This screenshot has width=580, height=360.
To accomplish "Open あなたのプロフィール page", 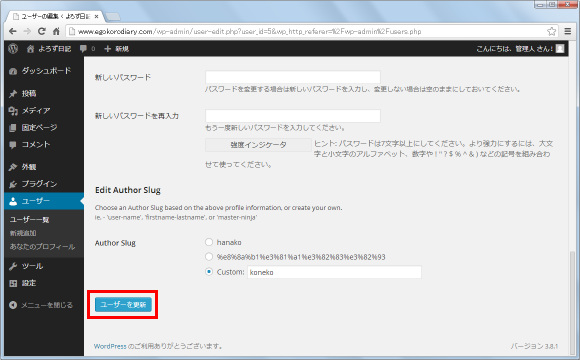I will click(42, 247).
